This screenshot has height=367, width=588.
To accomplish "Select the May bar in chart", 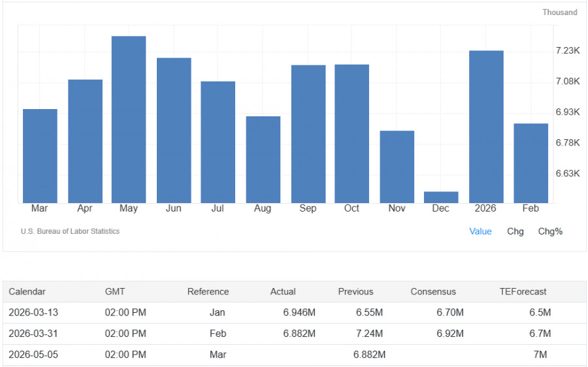I will coord(129,120).
